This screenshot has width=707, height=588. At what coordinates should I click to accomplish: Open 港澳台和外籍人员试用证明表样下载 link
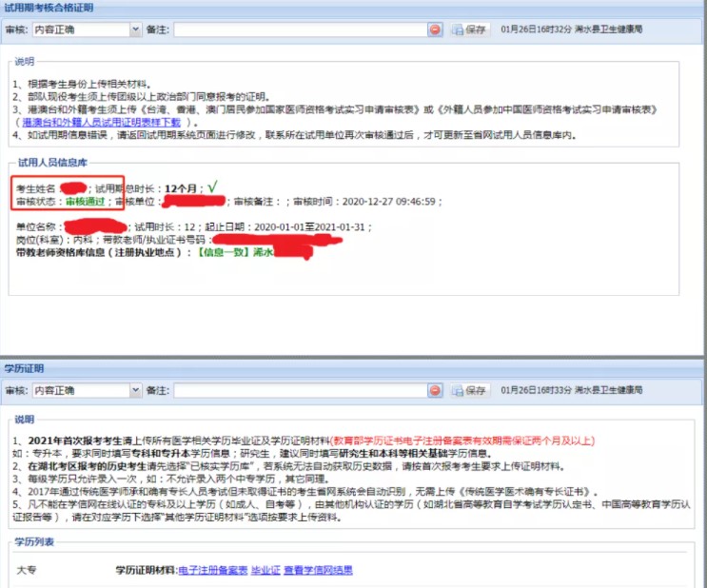[100, 123]
